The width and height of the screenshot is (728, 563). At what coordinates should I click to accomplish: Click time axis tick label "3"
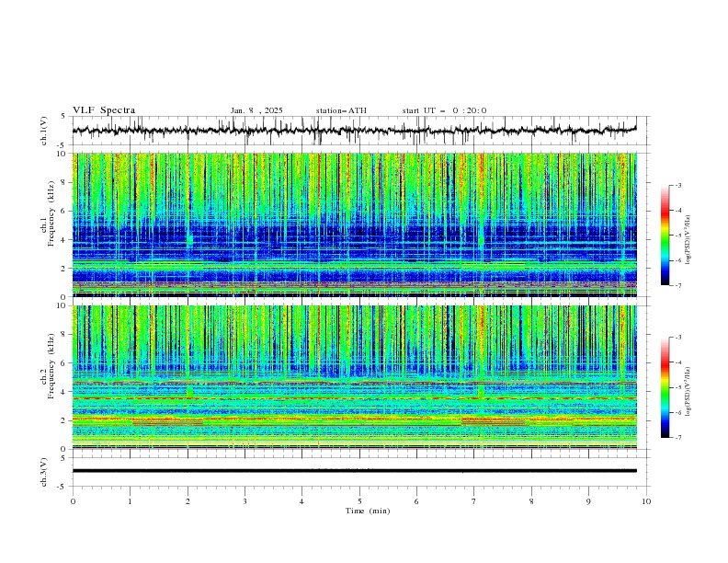click(x=245, y=501)
